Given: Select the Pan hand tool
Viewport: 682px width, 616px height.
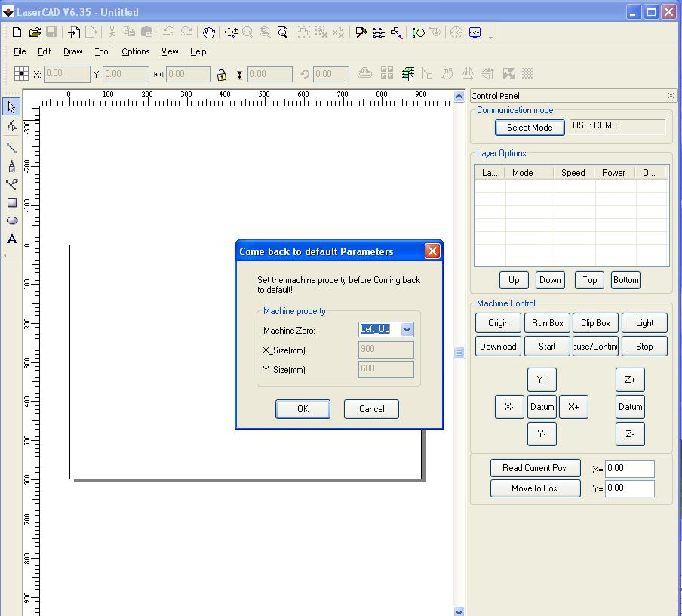Looking at the screenshot, I should 209,32.
